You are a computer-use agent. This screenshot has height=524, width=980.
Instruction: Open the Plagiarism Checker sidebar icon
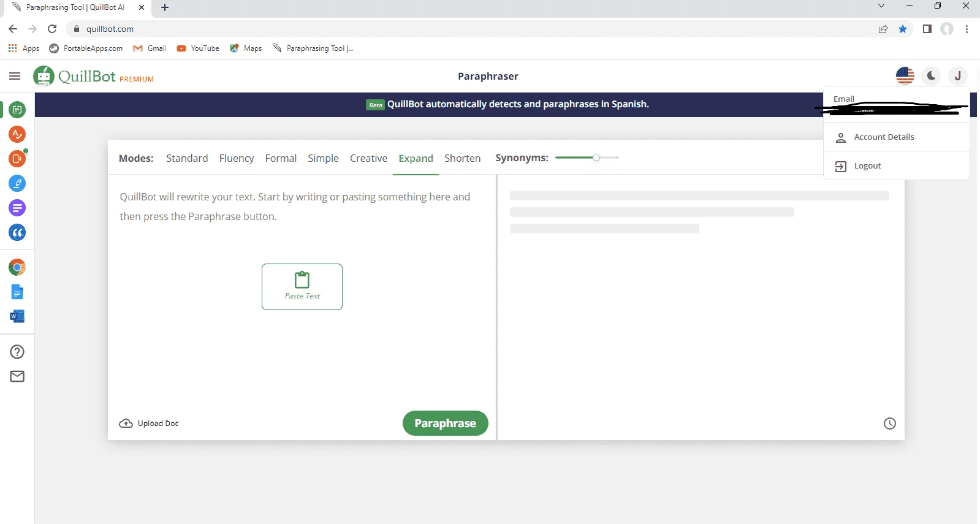(x=17, y=159)
